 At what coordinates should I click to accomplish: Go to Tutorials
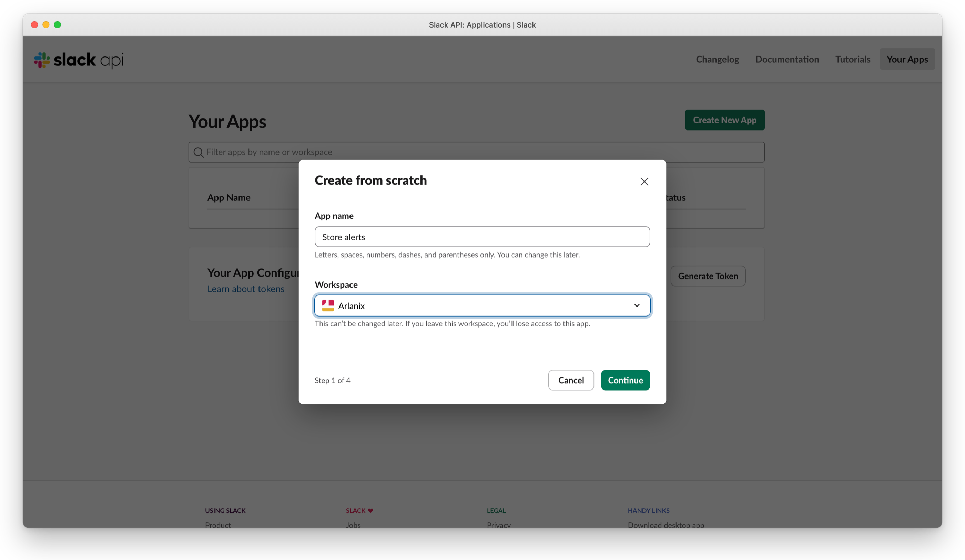click(x=853, y=59)
